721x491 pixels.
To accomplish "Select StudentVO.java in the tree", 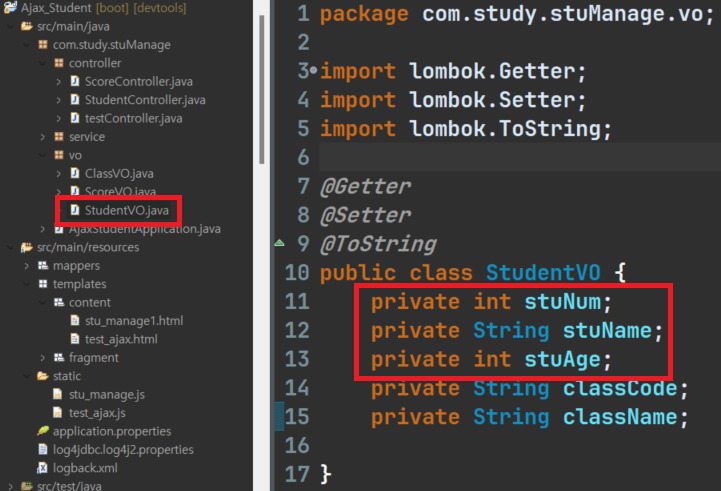I will 127,210.
